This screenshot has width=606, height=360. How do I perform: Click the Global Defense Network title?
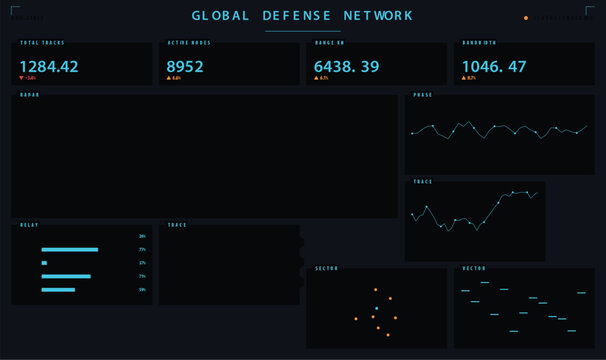(302, 15)
